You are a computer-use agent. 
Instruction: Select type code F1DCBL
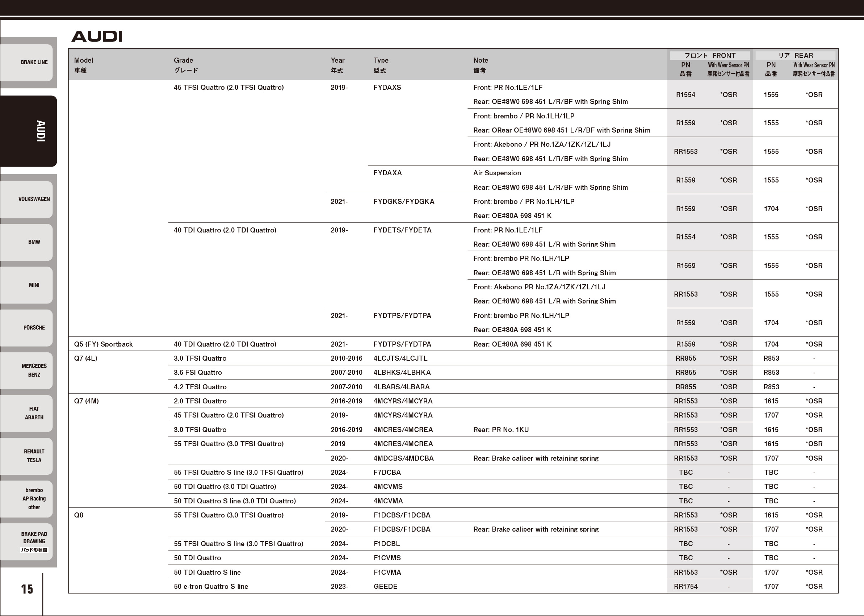point(386,544)
